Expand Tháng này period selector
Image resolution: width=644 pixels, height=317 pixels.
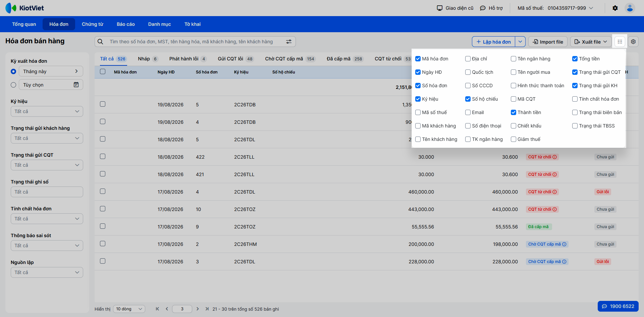coord(51,71)
